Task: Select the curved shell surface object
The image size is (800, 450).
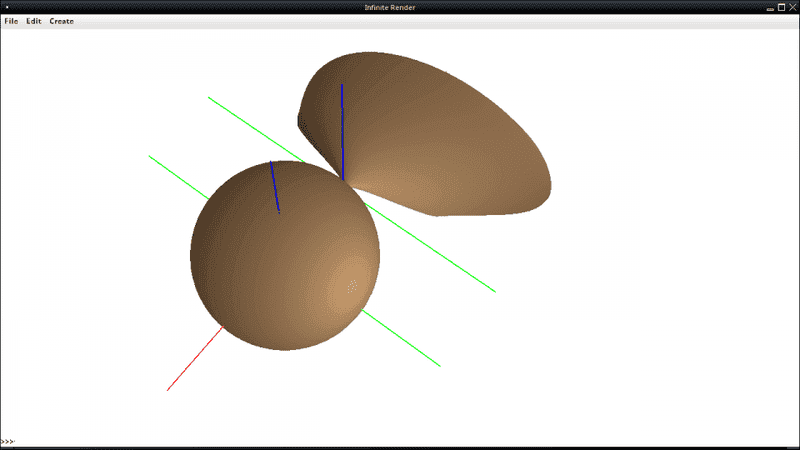Action: pyautogui.click(x=450, y=140)
